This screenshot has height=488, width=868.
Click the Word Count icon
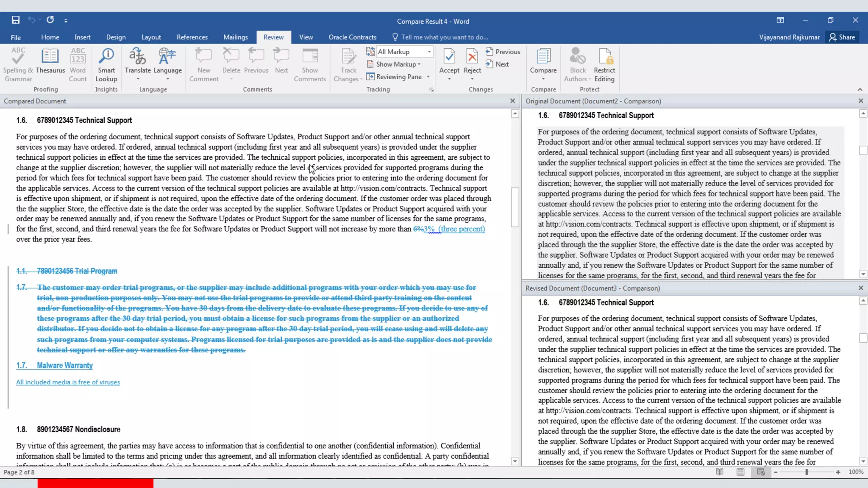[78, 57]
